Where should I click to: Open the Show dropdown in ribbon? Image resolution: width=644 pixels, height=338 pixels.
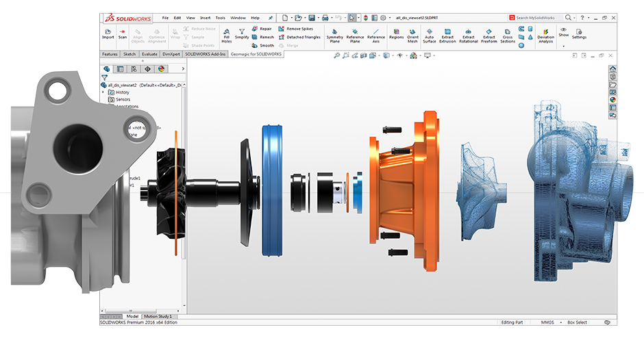563,34
